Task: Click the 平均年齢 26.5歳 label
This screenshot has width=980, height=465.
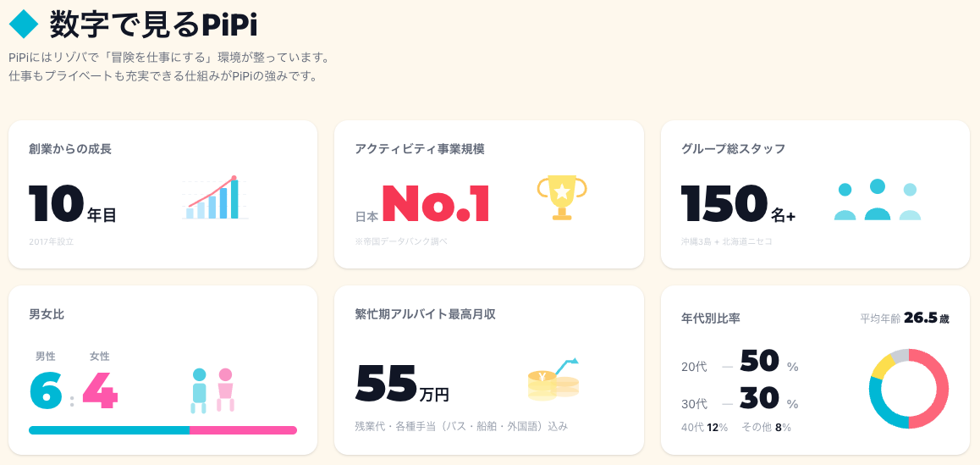Action: (904, 318)
